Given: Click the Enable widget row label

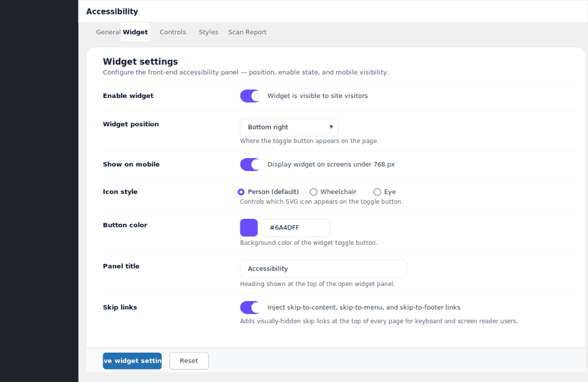Looking at the screenshot, I should click(x=128, y=96).
